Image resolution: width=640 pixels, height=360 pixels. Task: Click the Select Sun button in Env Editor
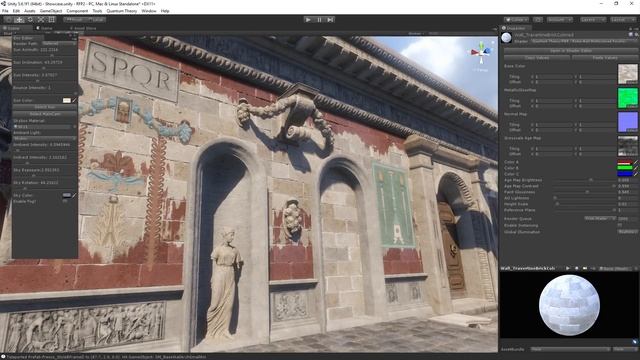click(x=44, y=107)
